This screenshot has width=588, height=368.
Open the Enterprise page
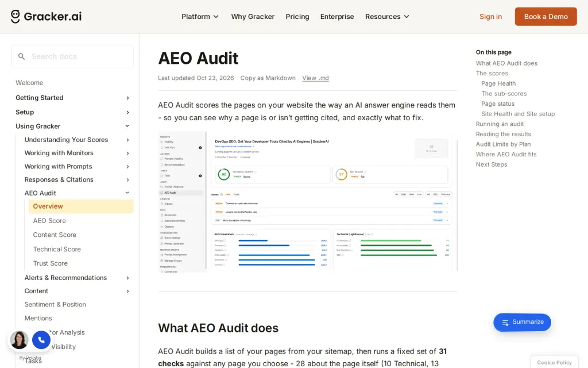point(337,17)
